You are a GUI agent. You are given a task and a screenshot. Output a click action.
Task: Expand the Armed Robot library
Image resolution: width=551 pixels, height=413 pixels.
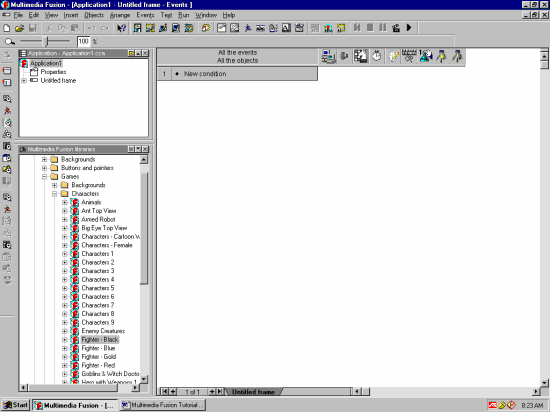tap(65, 220)
